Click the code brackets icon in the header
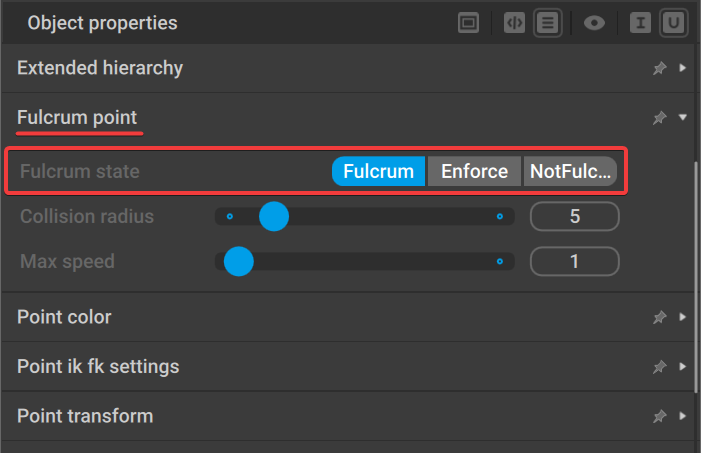The width and height of the screenshot is (701, 453). click(514, 23)
